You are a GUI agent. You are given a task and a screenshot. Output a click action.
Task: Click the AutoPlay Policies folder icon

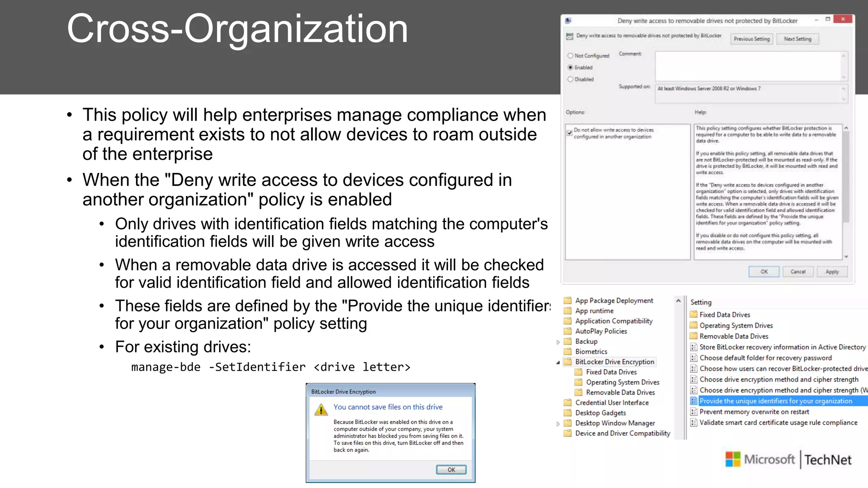[x=568, y=331]
